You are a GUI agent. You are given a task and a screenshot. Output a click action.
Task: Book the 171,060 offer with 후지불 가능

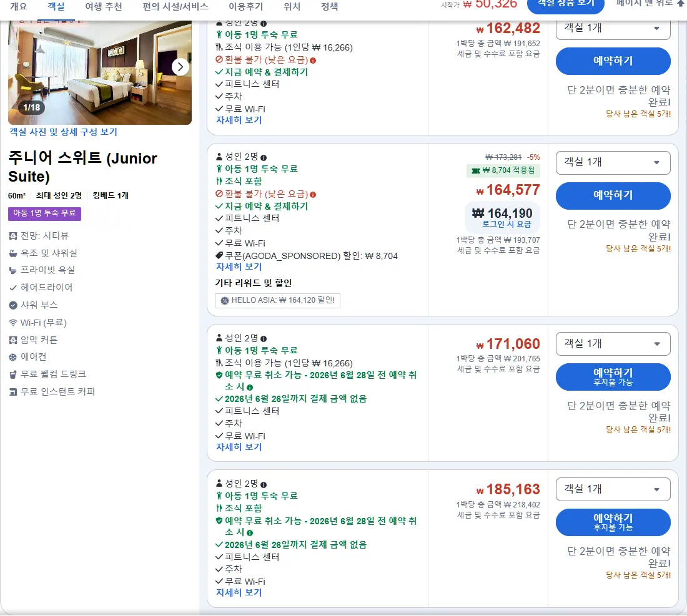pyautogui.click(x=613, y=376)
